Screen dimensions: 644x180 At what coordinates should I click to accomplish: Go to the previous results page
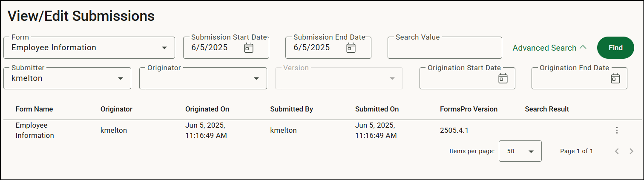pos(617,151)
